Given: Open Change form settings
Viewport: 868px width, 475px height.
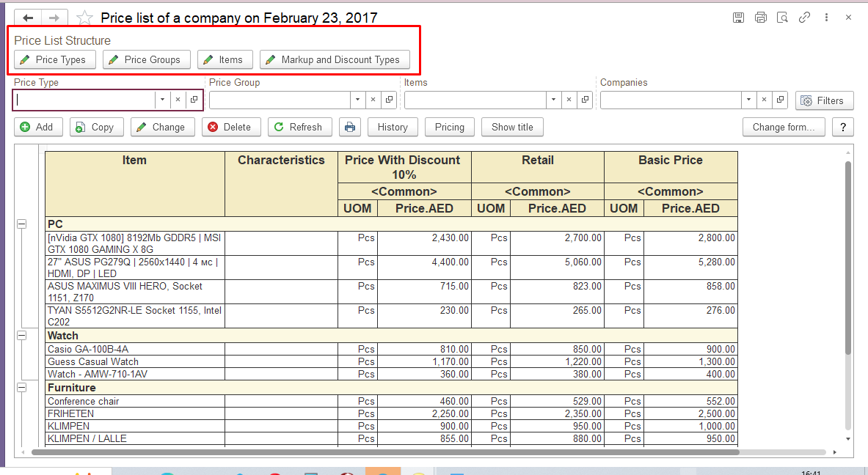Looking at the screenshot, I should tap(784, 128).
